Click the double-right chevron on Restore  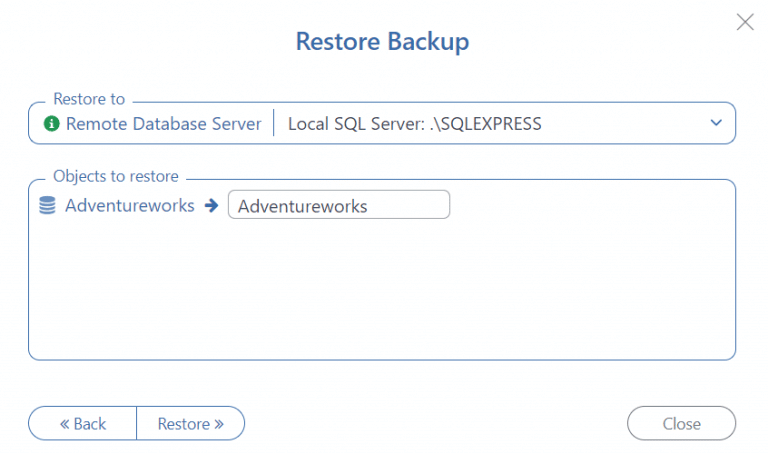[219, 424]
